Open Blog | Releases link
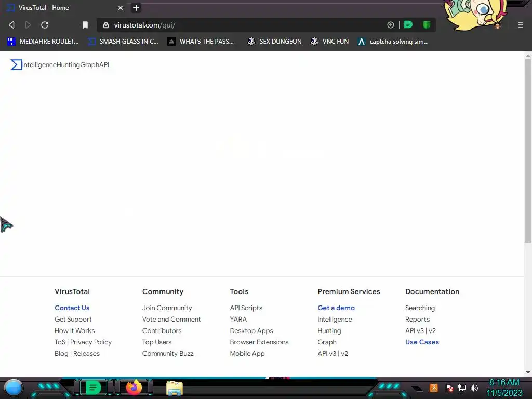The image size is (532, 399). [77, 353]
